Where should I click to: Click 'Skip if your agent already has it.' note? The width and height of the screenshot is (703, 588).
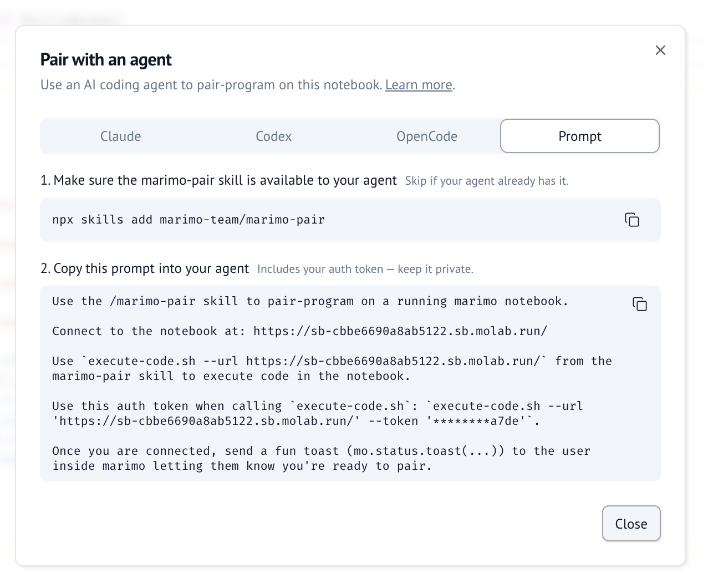[487, 181]
